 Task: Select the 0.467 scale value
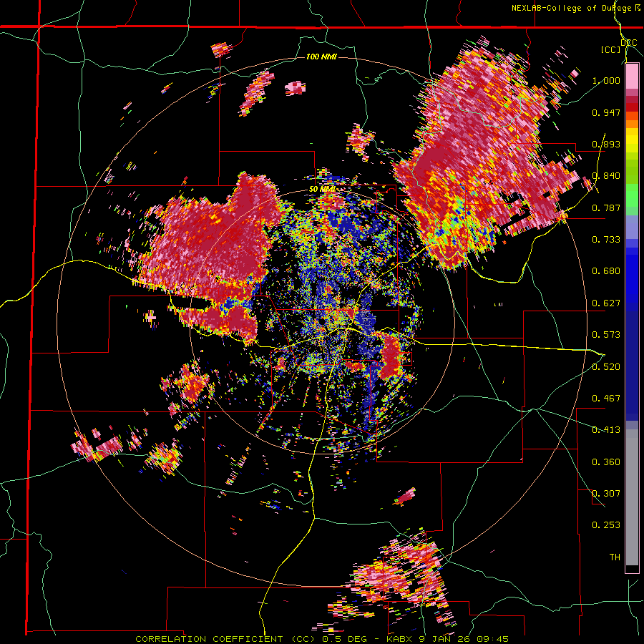[x=606, y=399]
